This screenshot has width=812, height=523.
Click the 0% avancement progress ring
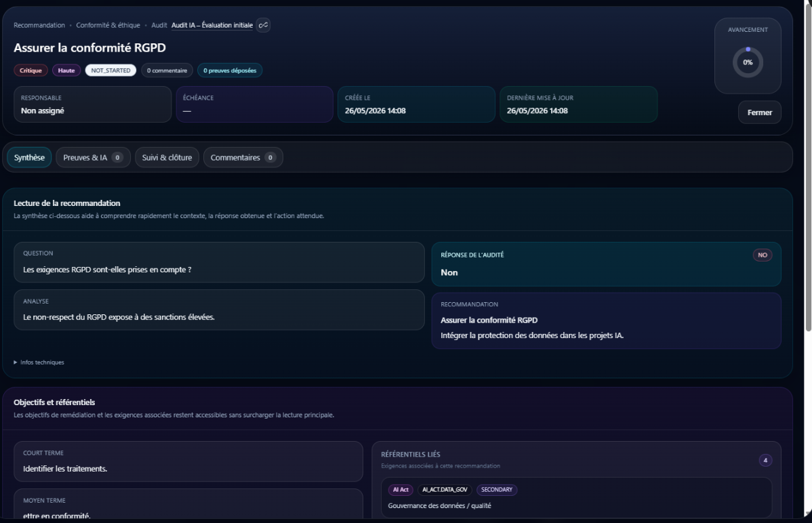click(747, 62)
